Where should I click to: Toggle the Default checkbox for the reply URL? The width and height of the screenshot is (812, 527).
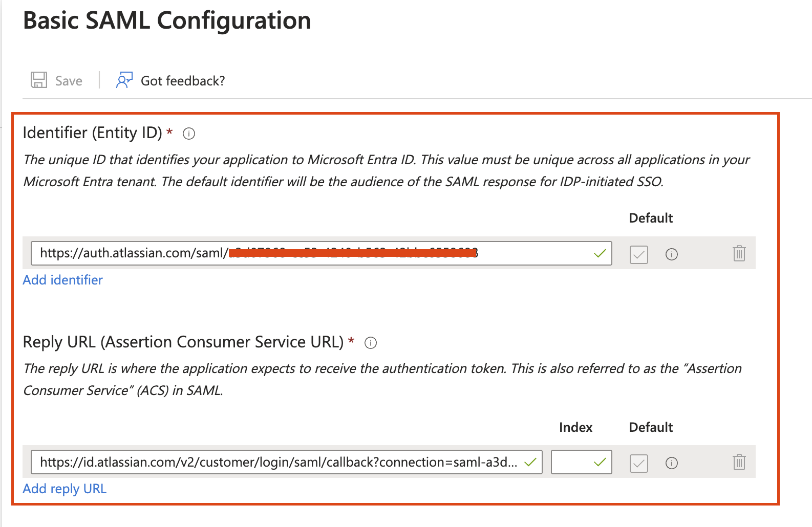tap(639, 463)
